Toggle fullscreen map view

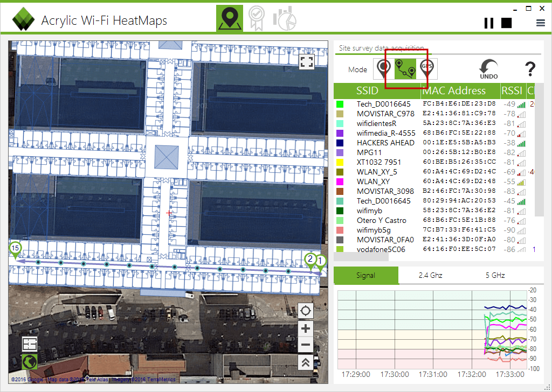tap(306, 62)
